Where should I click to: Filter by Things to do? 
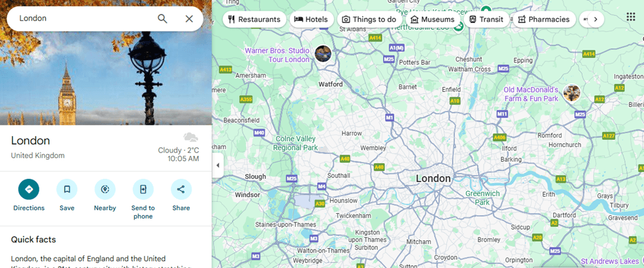370,19
